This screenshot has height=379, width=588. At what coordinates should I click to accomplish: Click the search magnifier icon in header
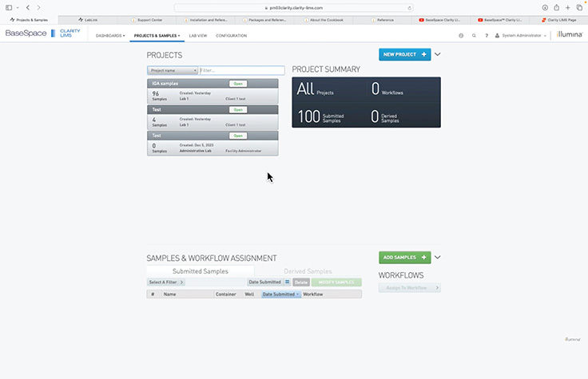tap(474, 36)
